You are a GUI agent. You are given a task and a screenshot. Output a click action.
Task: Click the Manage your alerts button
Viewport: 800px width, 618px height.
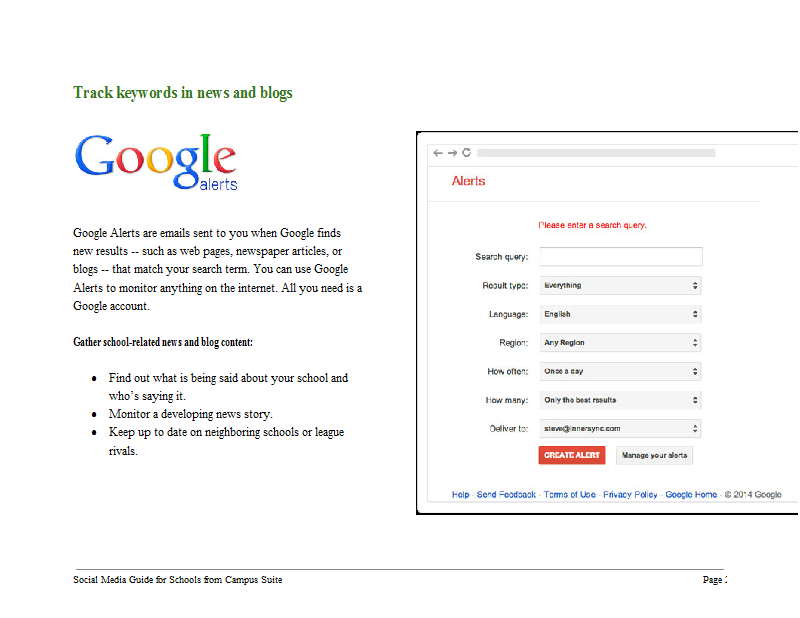point(654,455)
